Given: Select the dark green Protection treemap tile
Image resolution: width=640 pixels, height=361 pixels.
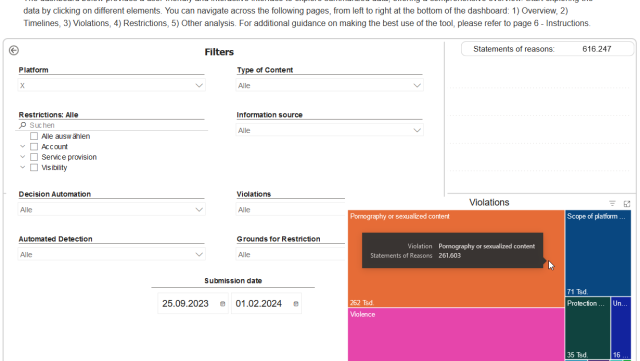Looking at the screenshot, I should pyautogui.click(x=587, y=328).
